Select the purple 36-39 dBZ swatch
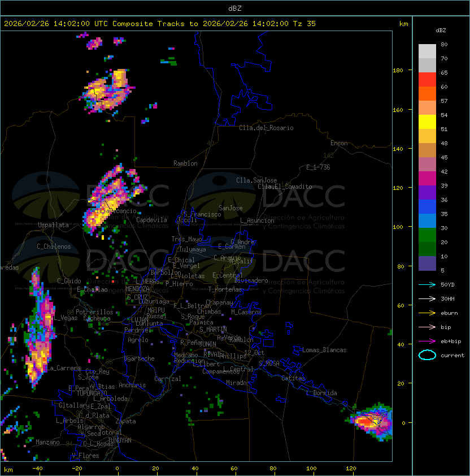This screenshot has height=476, width=470. click(427, 192)
